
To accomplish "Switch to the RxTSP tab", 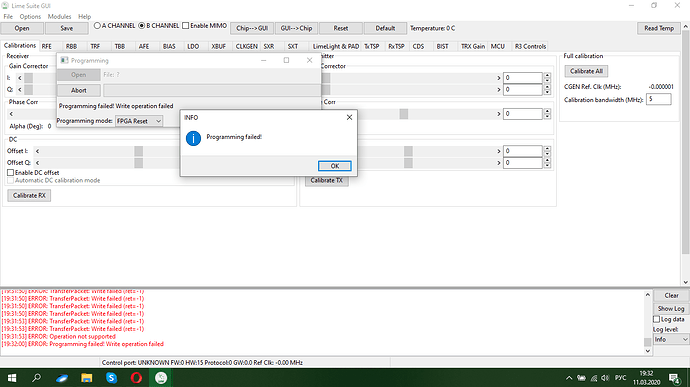I will coord(396,46).
